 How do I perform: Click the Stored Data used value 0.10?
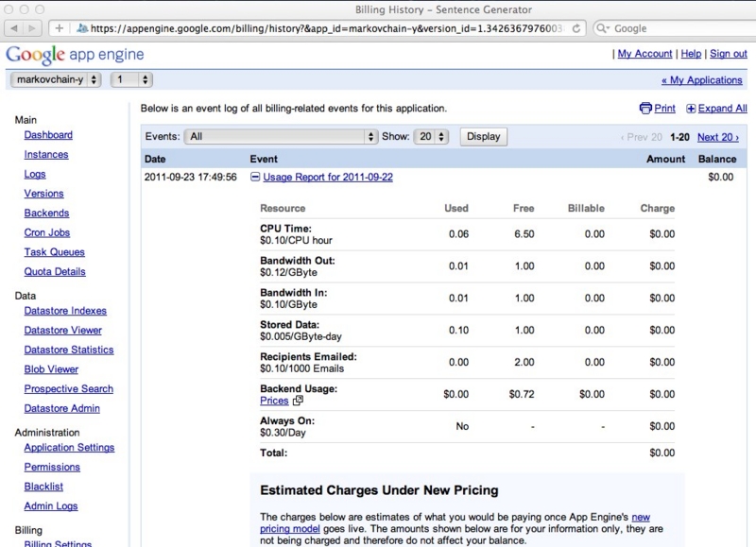tap(458, 330)
